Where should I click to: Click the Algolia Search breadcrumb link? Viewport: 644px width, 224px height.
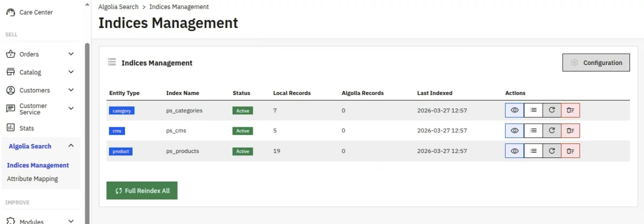click(x=118, y=7)
